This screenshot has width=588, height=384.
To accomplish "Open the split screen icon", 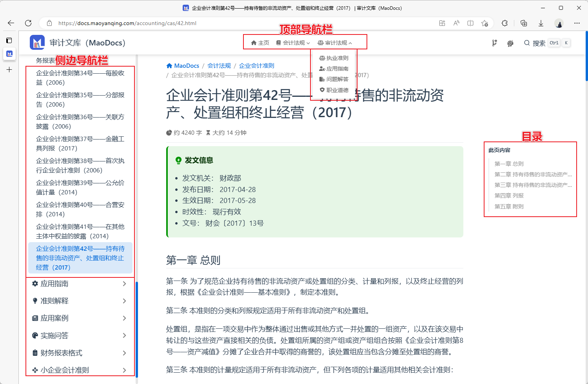I will click(x=470, y=23).
